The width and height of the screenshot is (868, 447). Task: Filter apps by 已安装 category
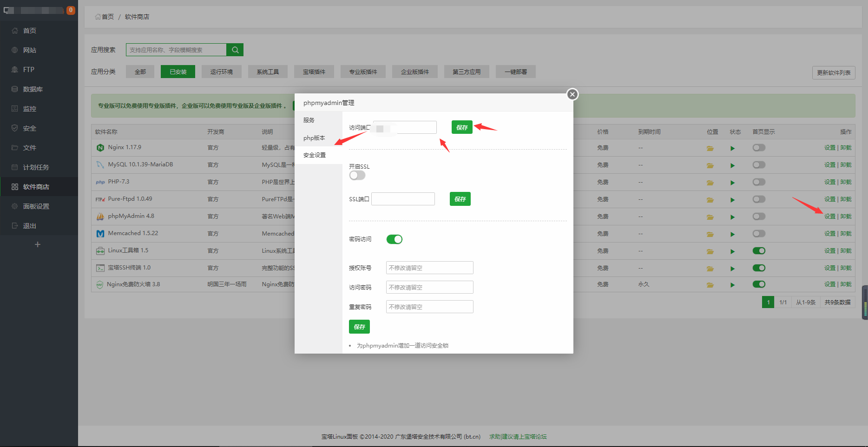click(178, 72)
